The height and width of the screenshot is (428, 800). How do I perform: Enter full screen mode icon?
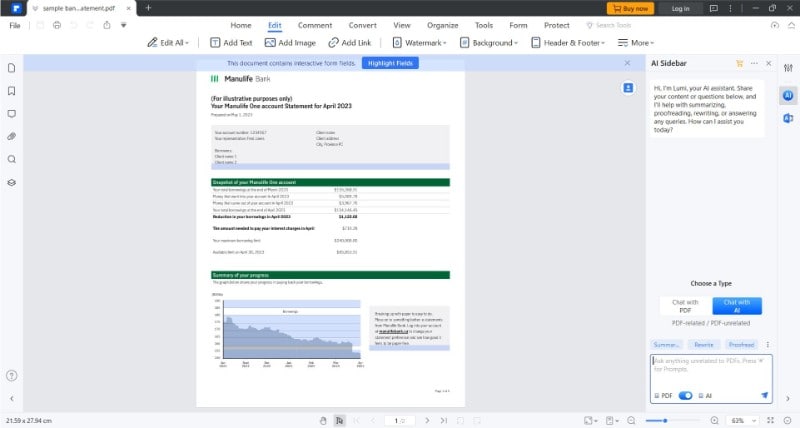(770, 420)
